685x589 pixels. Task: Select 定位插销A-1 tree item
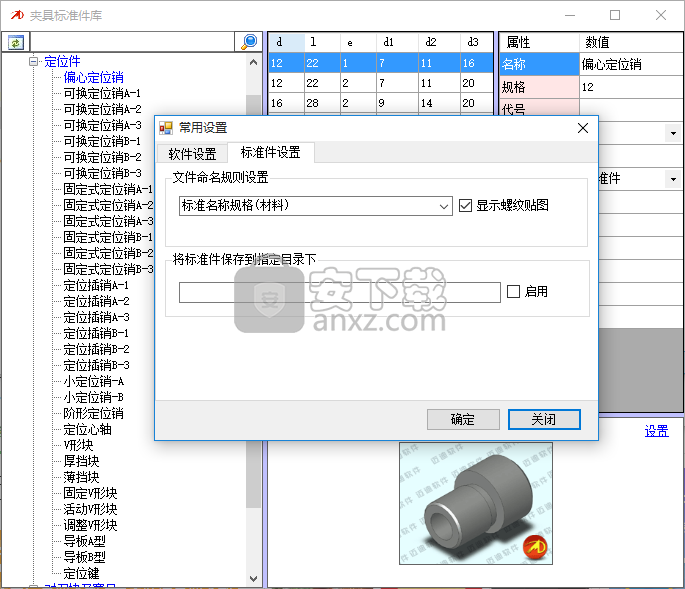(96, 285)
